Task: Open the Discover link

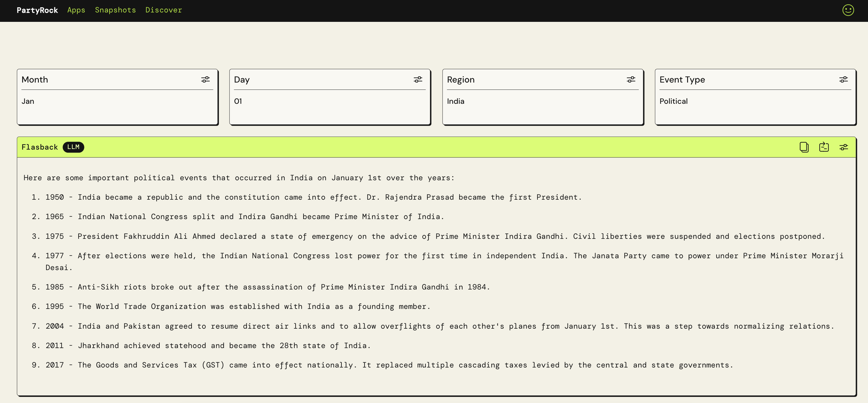Action: pos(163,10)
